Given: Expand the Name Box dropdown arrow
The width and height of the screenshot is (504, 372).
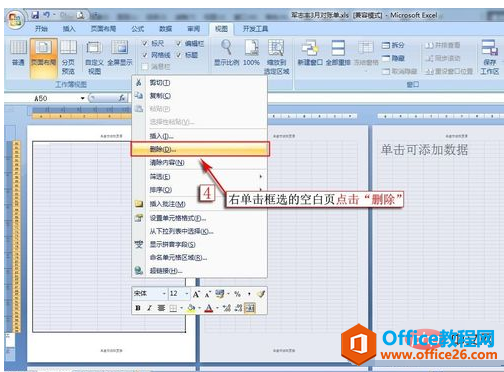Looking at the screenshot, I should pos(82,98).
